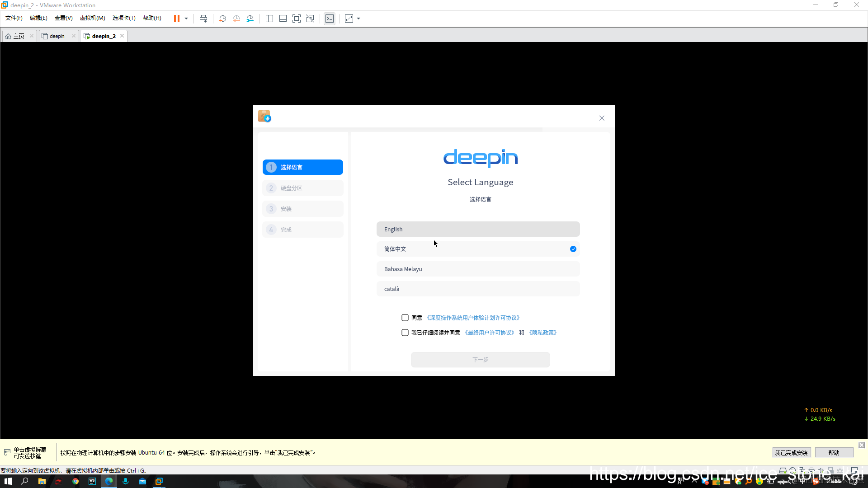Viewport: 868px width, 488px height.
Task: Expand dropdown arrow beside pause button
Action: tap(186, 19)
